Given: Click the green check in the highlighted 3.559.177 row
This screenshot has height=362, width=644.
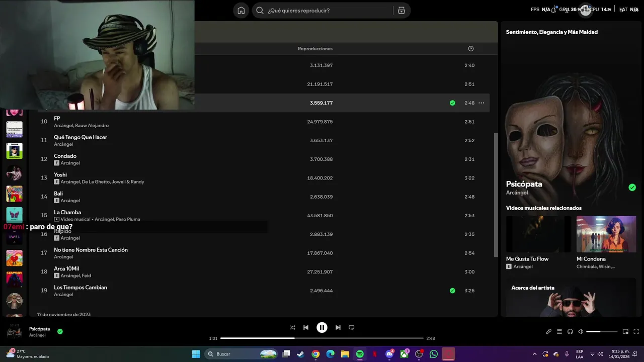Looking at the screenshot, I should 452,103.
